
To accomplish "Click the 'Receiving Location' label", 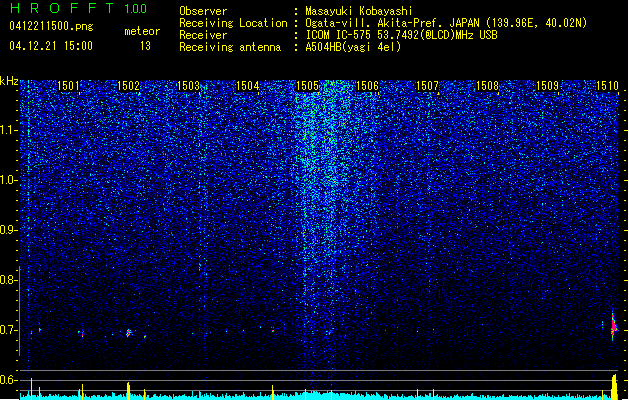I will [233, 23].
